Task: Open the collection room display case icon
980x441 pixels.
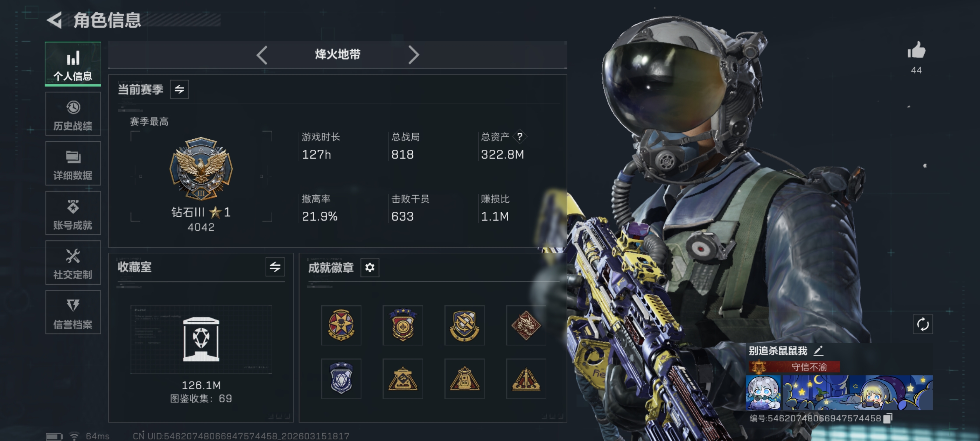Action: 201,339
